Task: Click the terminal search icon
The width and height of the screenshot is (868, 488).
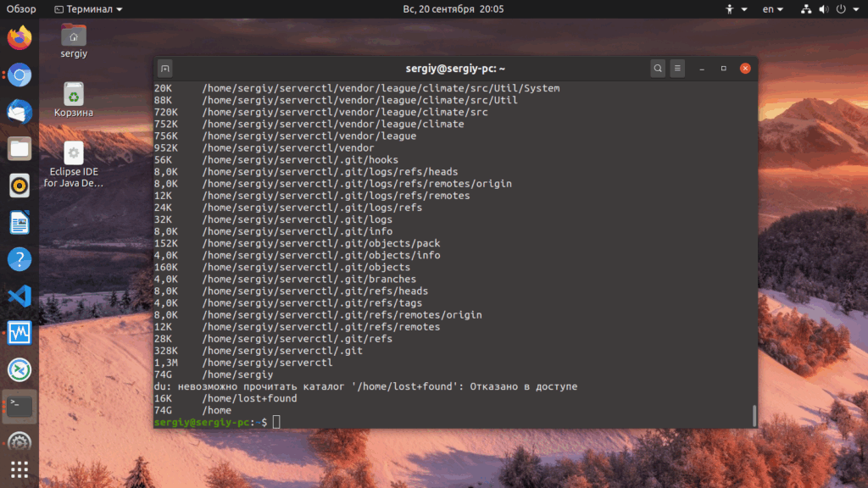Action: point(658,69)
